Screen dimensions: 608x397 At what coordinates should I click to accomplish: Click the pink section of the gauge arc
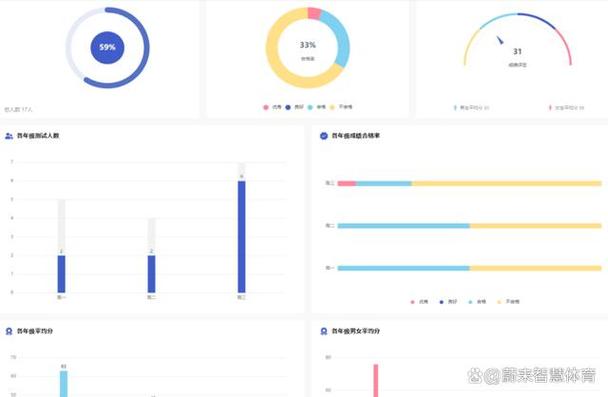click(565, 46)
